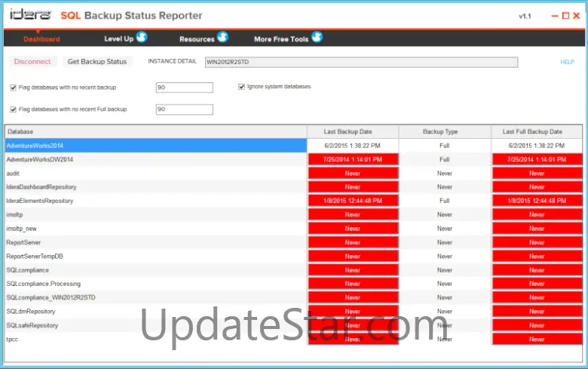Click AdventureWorks2014 last backup date 6/2/2015 cell
Screen dimensions: 588x369
(x=353, y=146)
